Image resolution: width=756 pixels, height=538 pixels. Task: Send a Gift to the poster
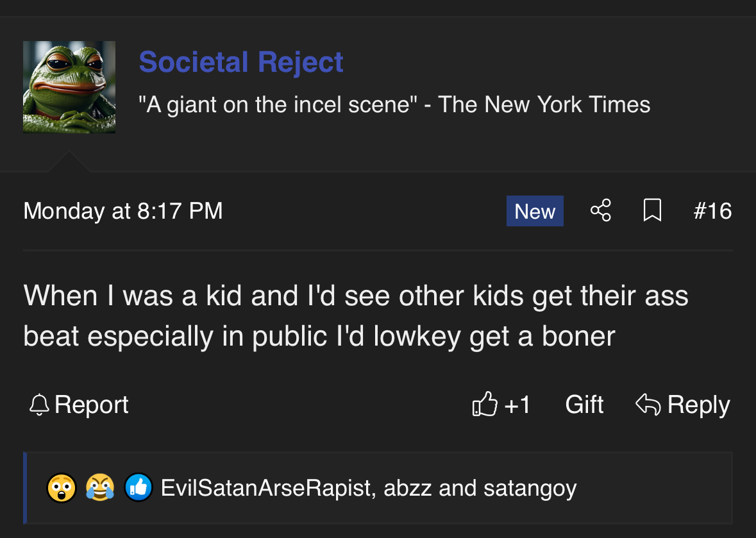(x=584, y=405)
